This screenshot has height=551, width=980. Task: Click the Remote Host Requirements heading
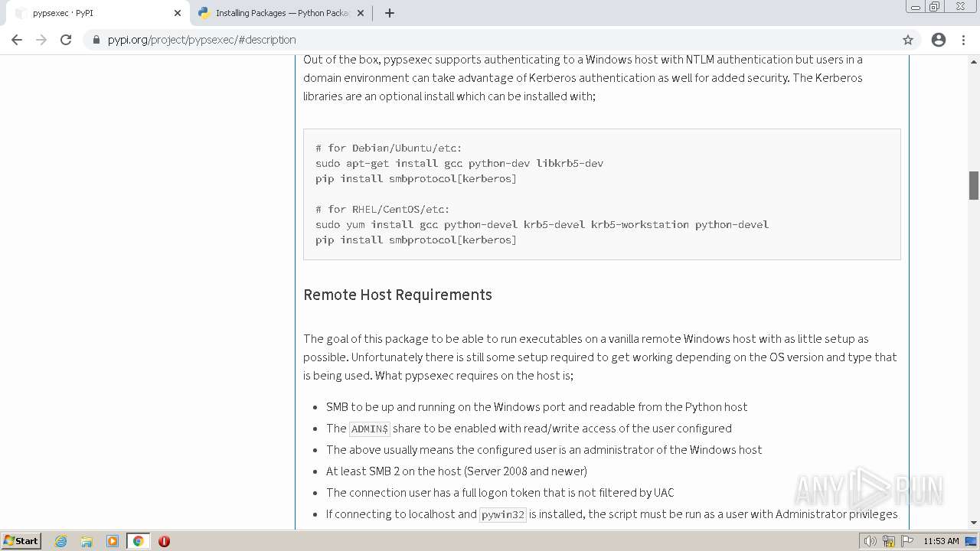click(397, 295)
